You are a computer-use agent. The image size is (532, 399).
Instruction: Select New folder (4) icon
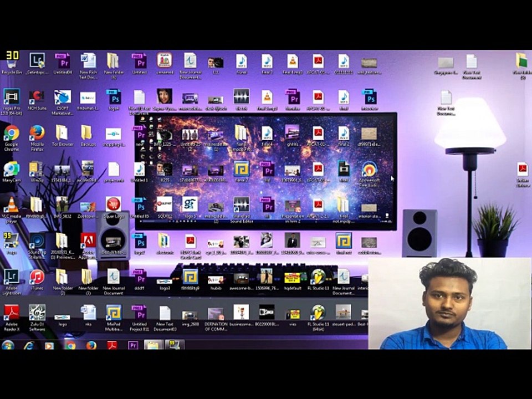(x=114, y=66)
